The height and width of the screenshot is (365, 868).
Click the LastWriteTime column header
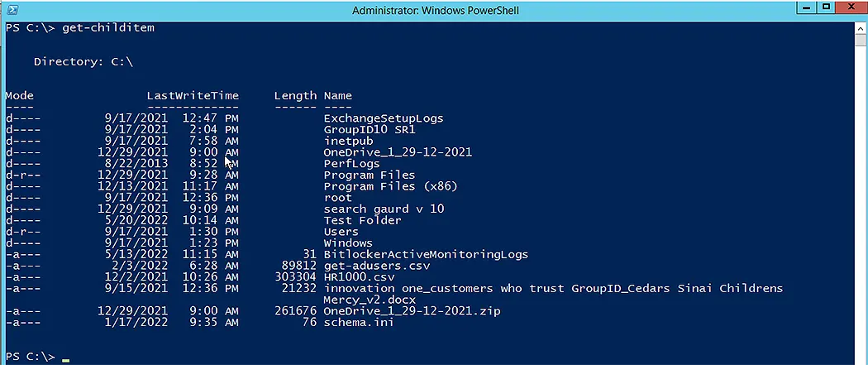[193, 95]
